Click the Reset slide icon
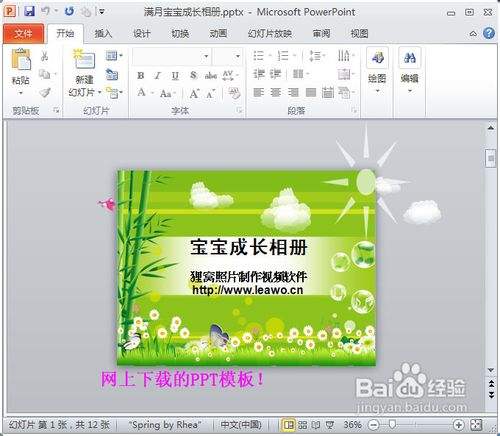The height and width of the screenshot is (436, 500). [112, 74]
